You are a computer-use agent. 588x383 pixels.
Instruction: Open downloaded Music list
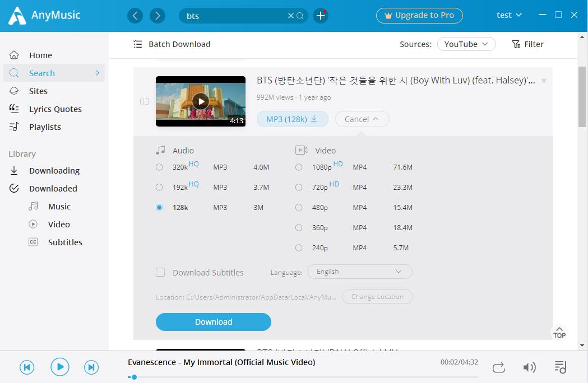point(59,207)
